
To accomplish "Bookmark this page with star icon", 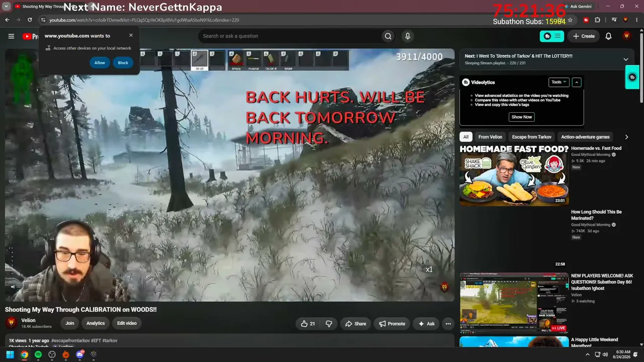I will pos(570,20).
